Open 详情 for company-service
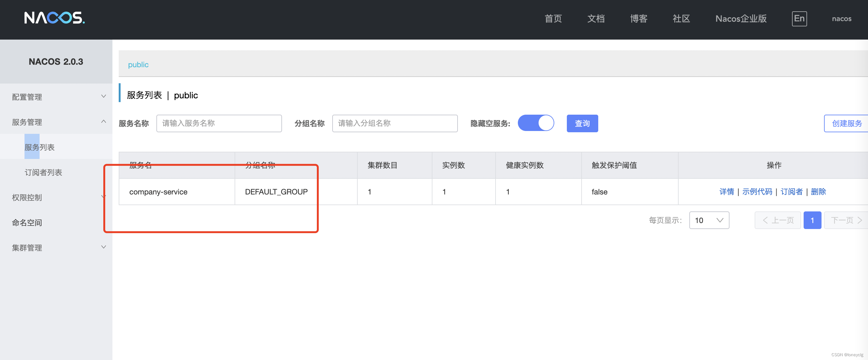The width and height of the screenshot is (868, 360). 726,192
